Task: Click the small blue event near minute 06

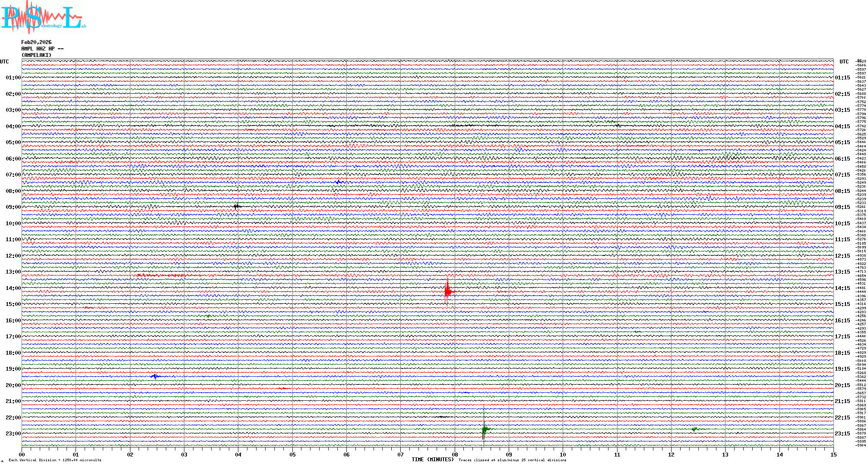Action: [x=339, y=182]
